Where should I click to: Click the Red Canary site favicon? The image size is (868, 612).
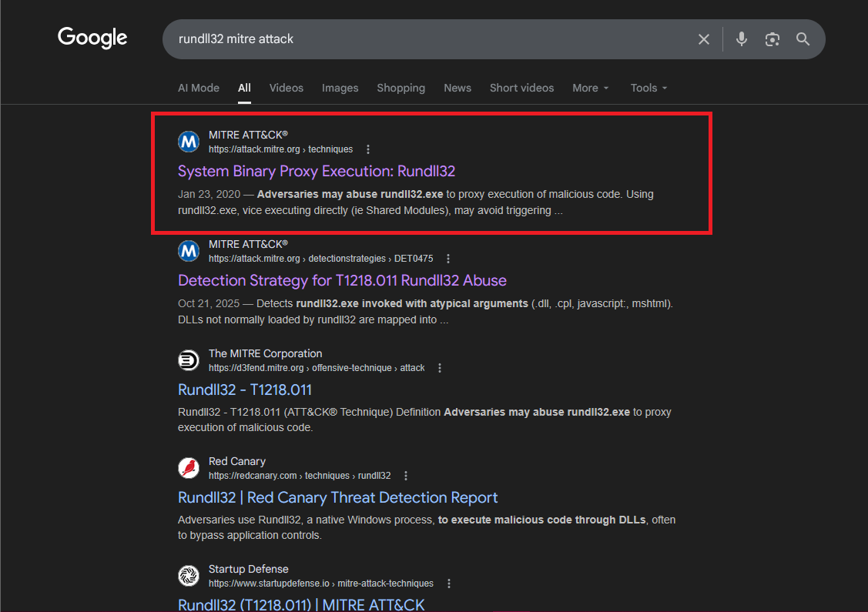coord(189,468)
